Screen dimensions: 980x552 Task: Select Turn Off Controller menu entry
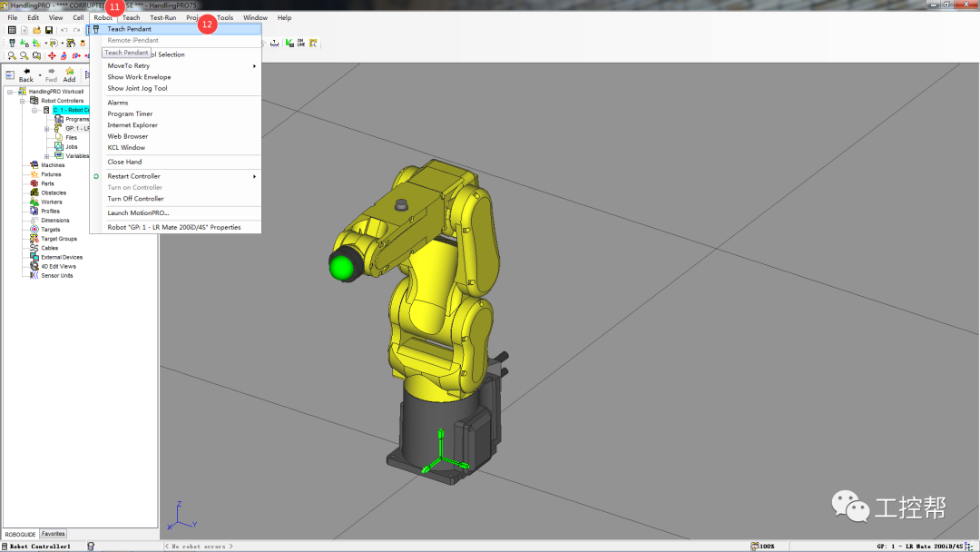point(176,199)
